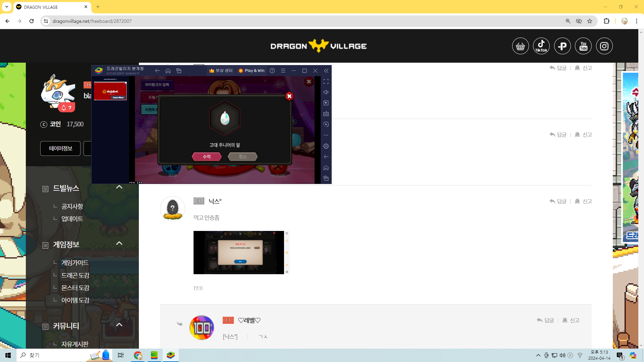Click BlueStacks keyboard controls icon in sidebar

[x=326, y=114]
